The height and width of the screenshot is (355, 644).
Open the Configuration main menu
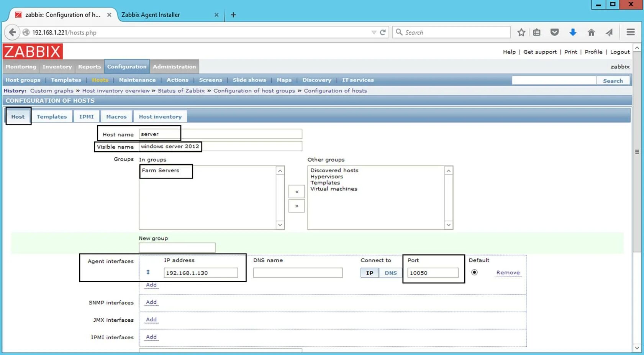point(127,67)
